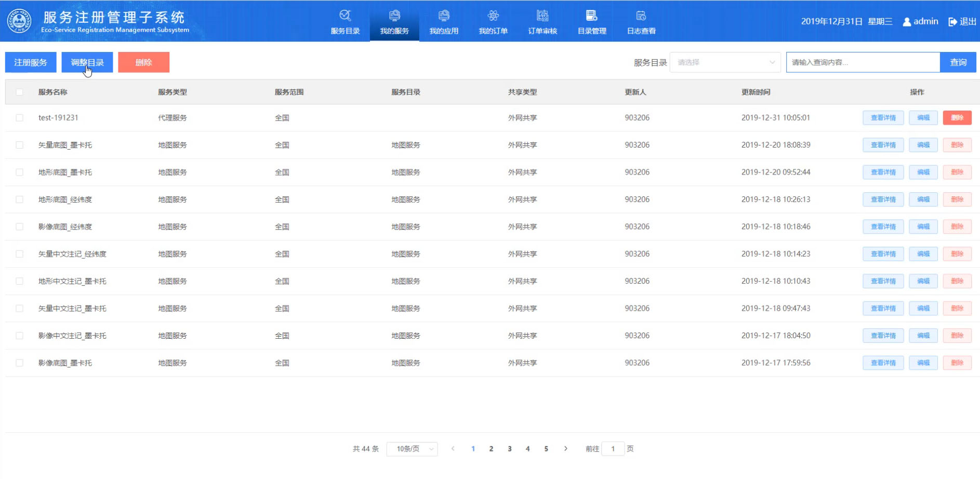
Task: Click the service directory nav icon
Action: tap(345, 16)
